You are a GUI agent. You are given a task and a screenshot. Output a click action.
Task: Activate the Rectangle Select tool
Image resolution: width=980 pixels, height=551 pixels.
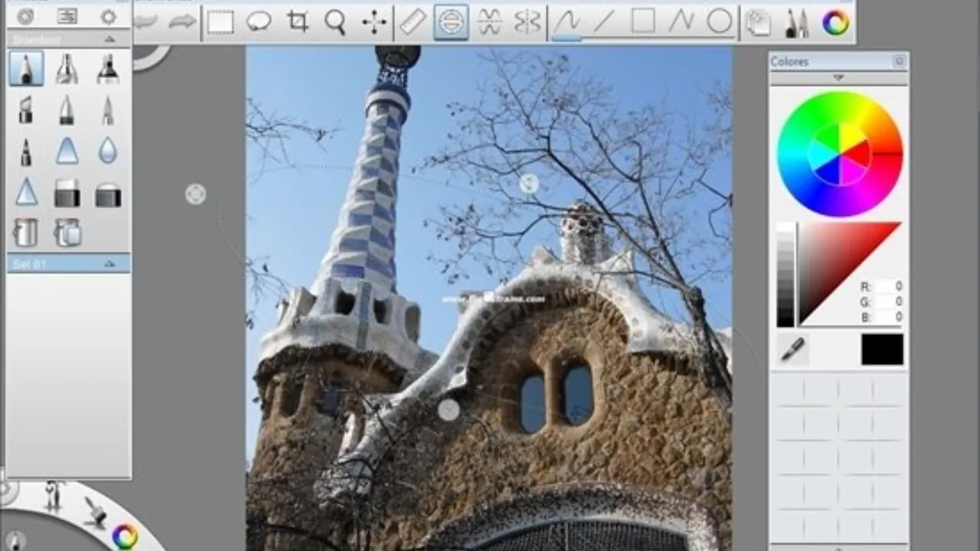[220, 22]
